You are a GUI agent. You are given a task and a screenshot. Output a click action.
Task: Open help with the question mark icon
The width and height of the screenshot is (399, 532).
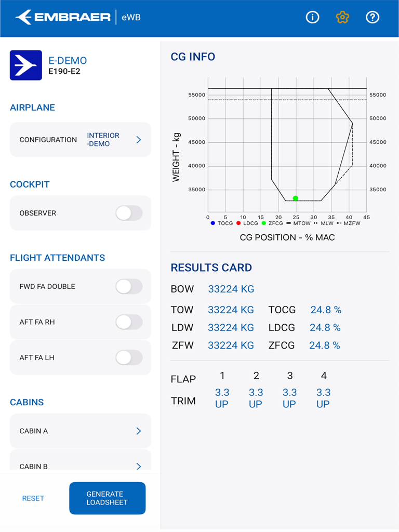[373, 17]
